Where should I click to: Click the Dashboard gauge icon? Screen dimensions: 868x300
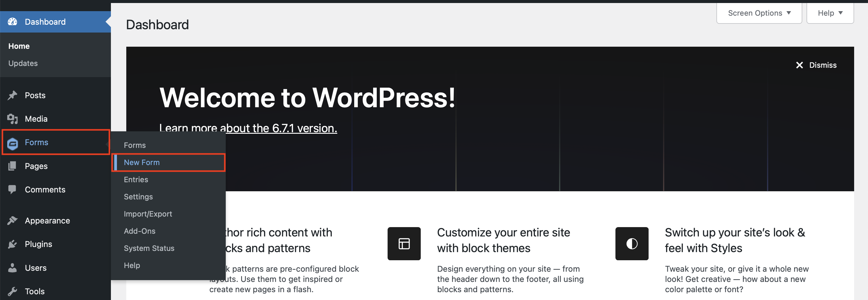click(12, 22)
